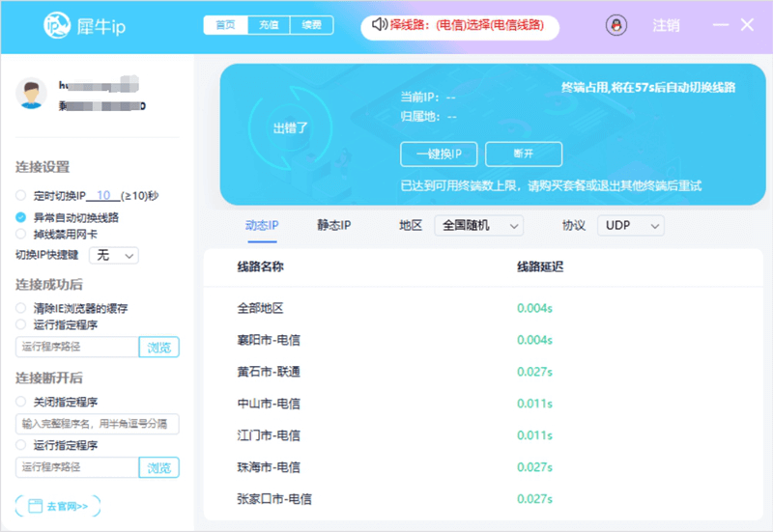Open the 切换IP快捷键 dropdown

pos(114,255)
